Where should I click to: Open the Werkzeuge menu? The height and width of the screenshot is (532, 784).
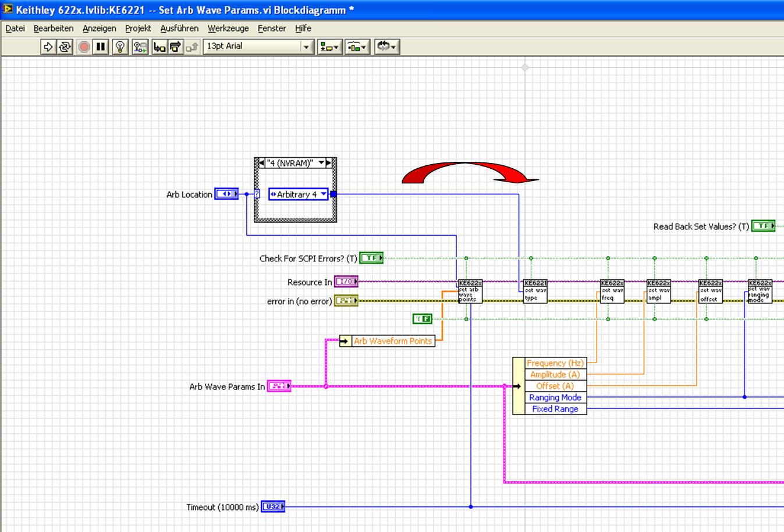coord(228,28)
